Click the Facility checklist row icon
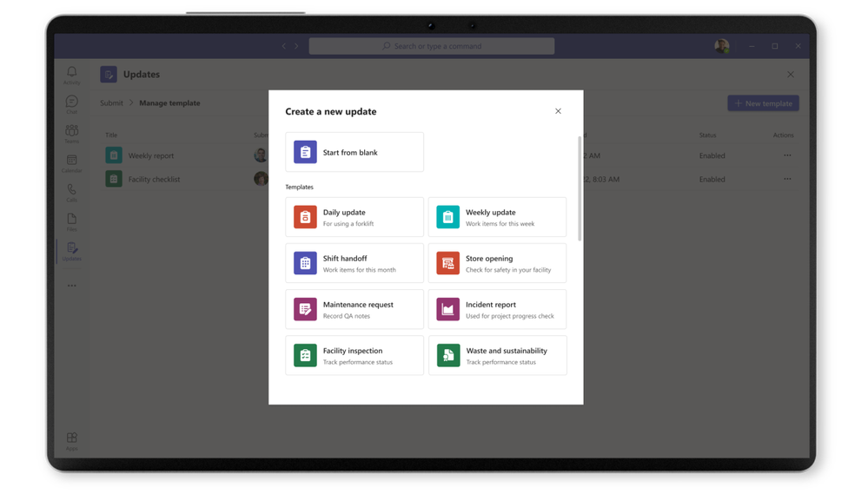Screen dimensions: 868x494 [x=114, y=179]
